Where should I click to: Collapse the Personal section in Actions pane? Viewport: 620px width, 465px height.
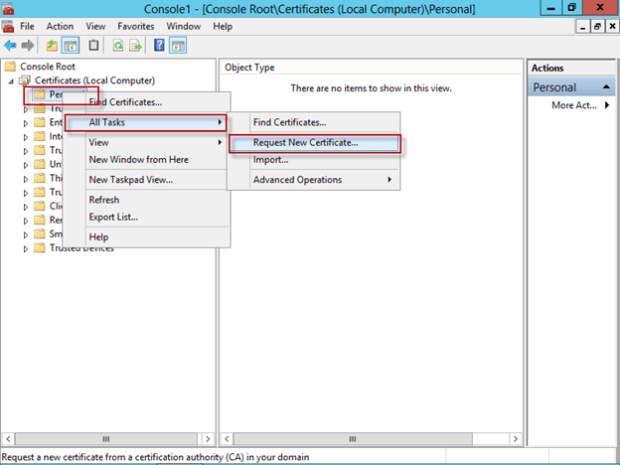click(x=606, y=87)
